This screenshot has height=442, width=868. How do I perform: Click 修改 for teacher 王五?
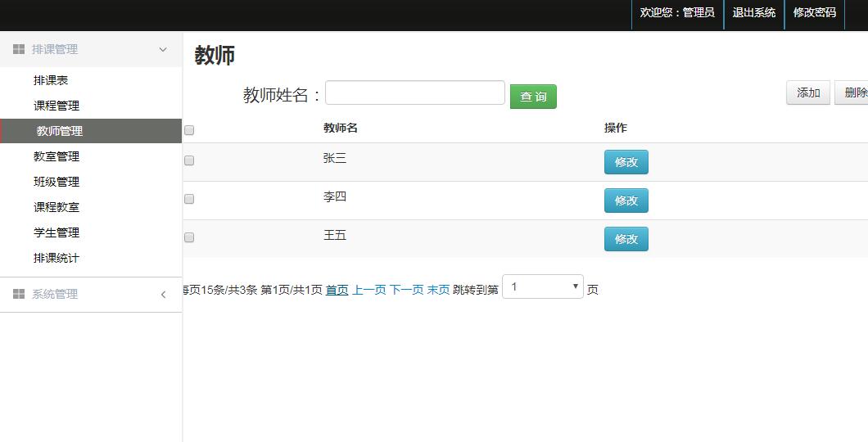pos(626,239)
